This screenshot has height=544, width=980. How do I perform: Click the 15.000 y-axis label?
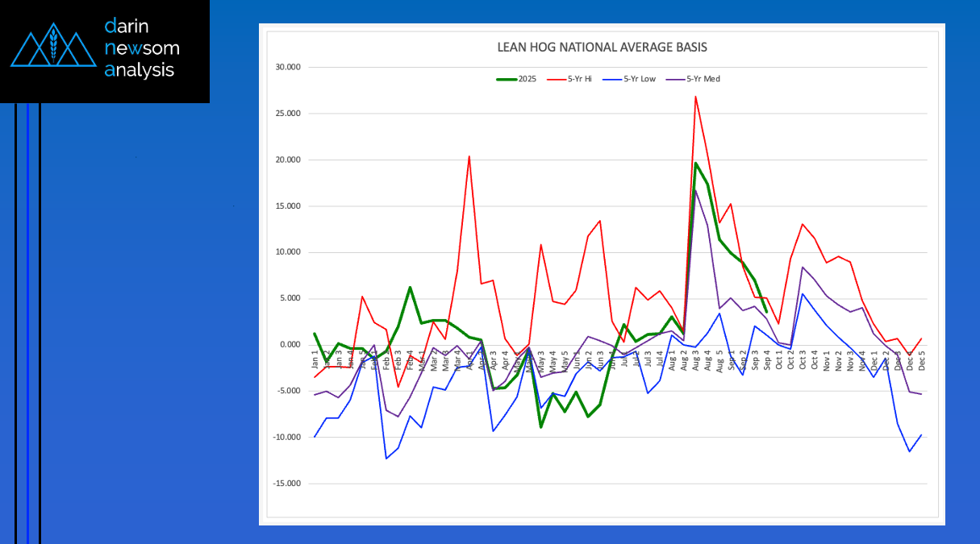point(288,206)
